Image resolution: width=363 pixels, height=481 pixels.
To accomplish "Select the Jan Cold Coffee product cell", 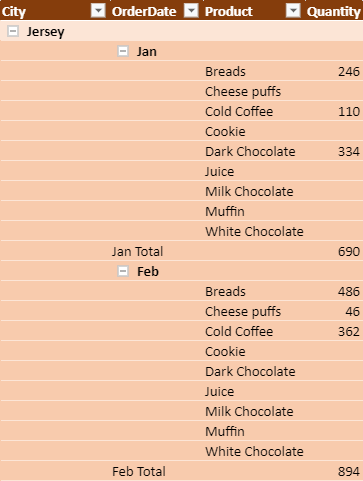I will [x=239, y=112].
